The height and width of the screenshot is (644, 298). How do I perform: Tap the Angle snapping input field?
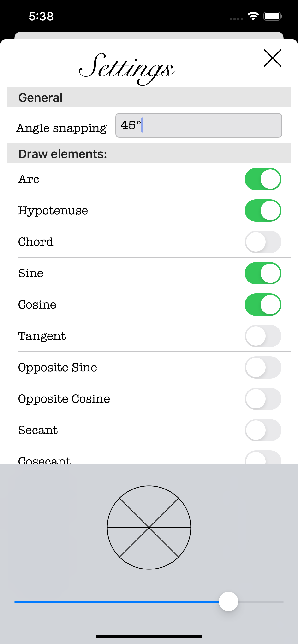click(199, 125)
